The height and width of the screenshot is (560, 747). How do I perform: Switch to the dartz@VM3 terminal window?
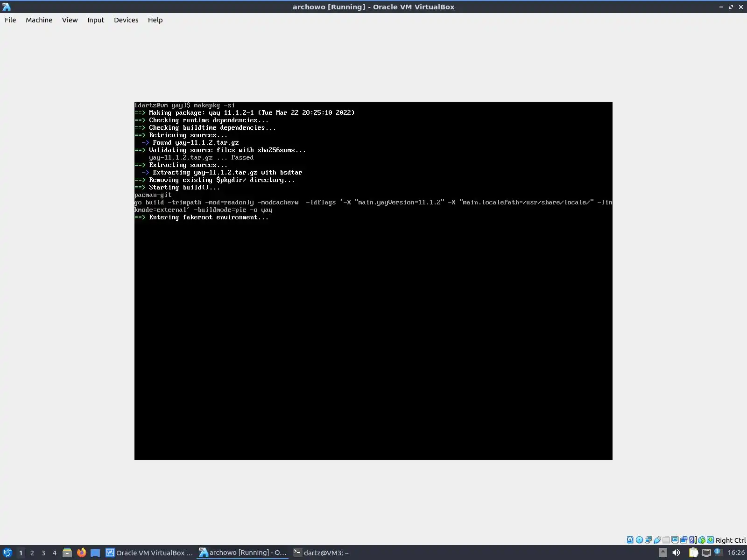click(321, 553)
